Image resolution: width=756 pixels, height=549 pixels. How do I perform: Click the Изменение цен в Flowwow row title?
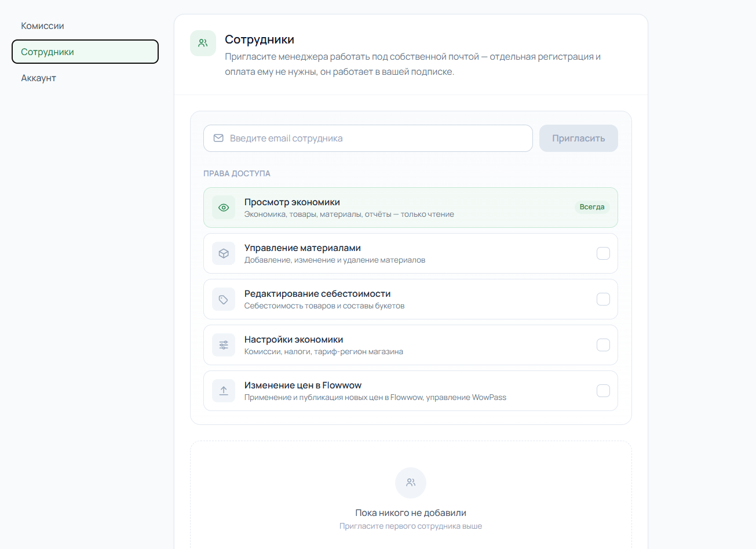coord(303,385)
